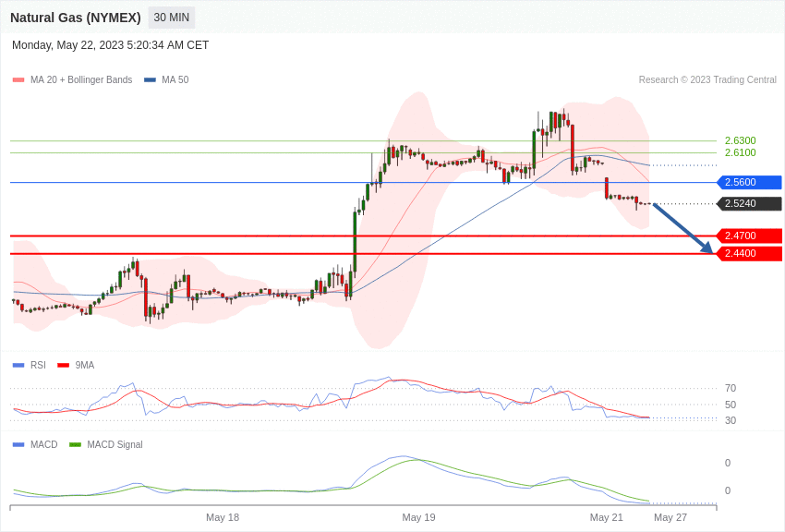The image size is (785, 532).
Task: Click the 2.6100 resistance level label
Action: 741,152
